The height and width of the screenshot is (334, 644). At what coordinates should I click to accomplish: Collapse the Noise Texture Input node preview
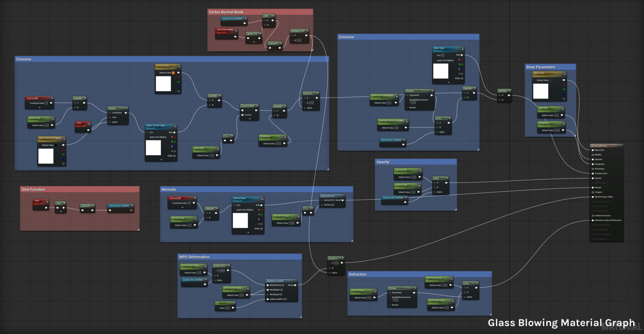click(175, 126)
